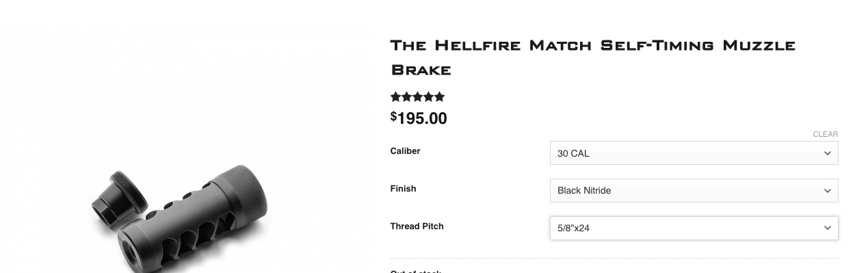Click the Hellfire Match Muzzle Brake title
The image size is (868, 273).
(592, 57)
